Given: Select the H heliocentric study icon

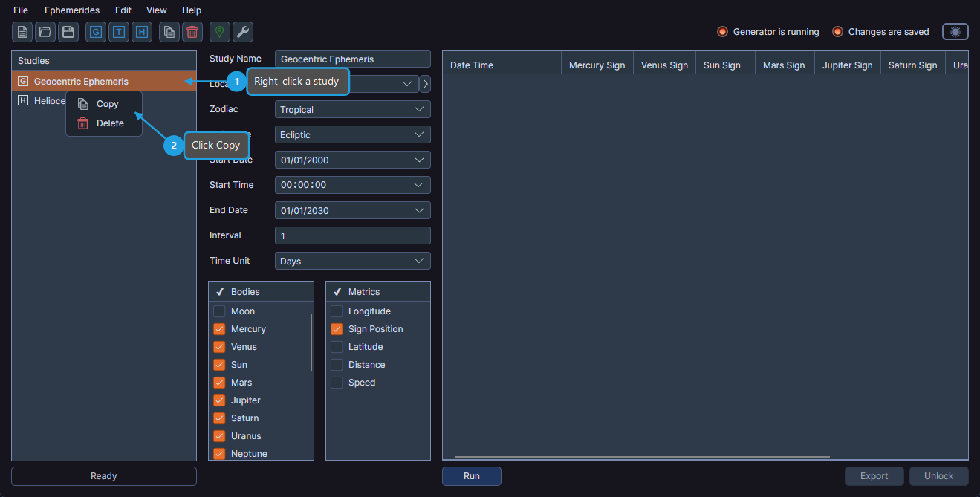Looking at the screenshot, I should coord(141,32).
